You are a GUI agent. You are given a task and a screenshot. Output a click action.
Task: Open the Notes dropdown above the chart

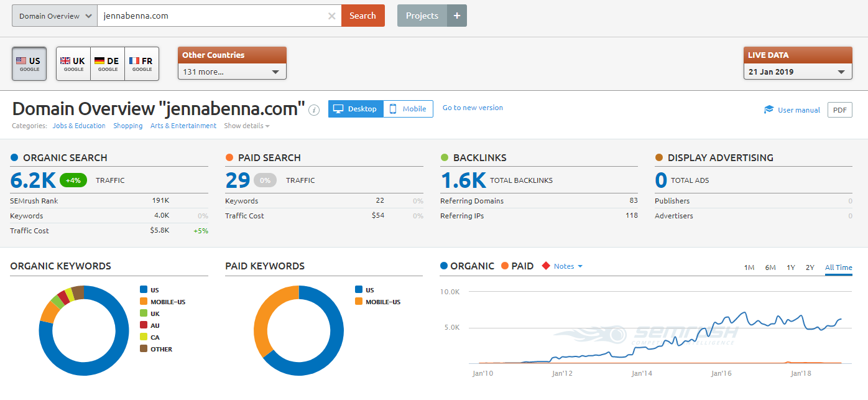568,266
